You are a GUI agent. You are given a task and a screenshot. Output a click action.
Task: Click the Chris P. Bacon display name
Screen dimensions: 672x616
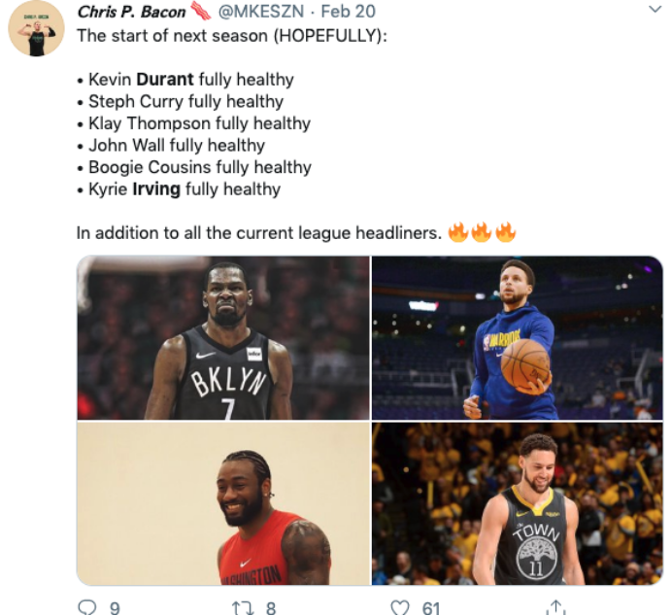tap(131, 12)
